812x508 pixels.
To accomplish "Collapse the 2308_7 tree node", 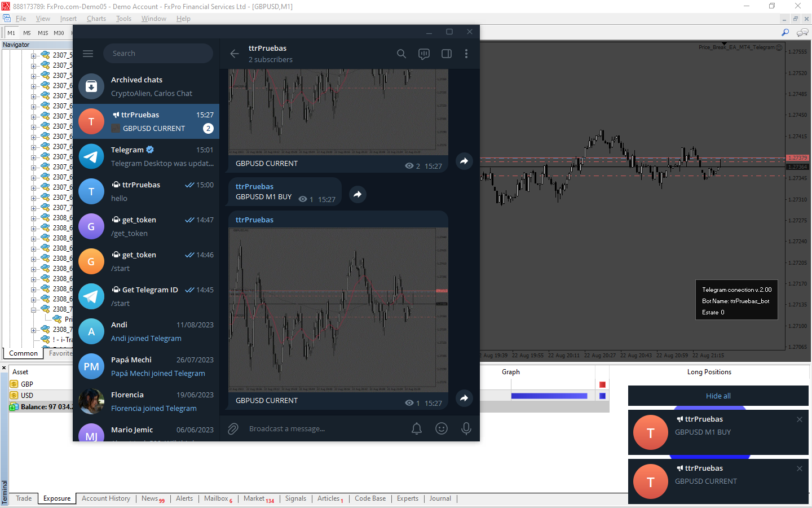I will (x=34, y=309).
